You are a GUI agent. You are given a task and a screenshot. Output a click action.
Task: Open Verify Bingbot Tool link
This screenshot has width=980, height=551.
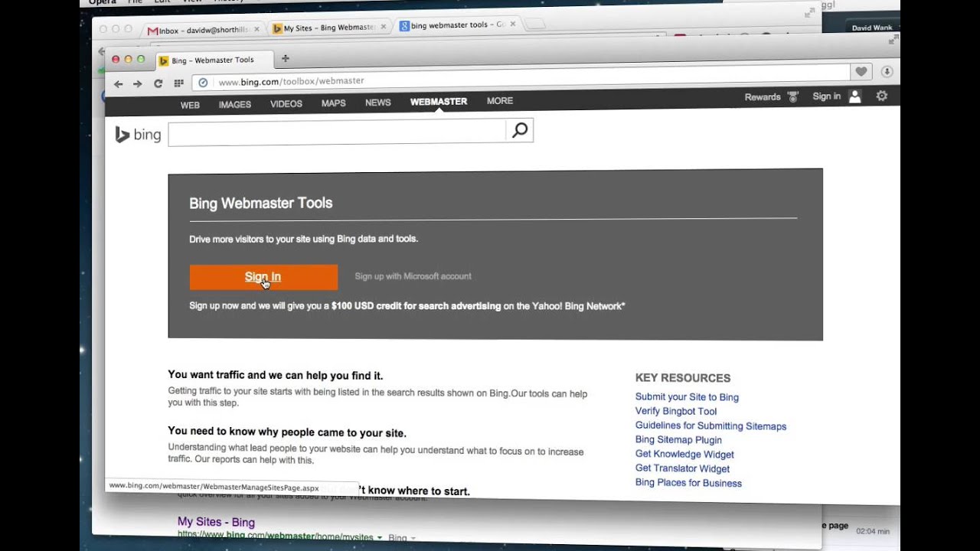[676, 412]
